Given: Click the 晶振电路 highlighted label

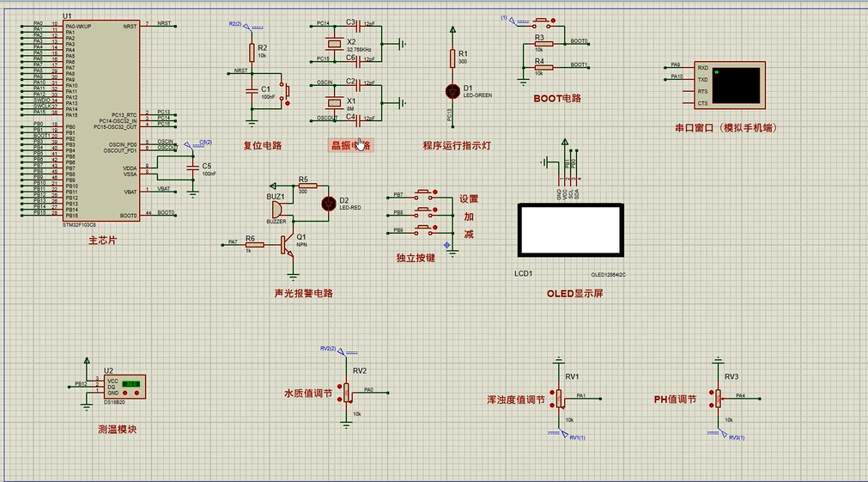Looking at the screenshot, I should pos(351,146).
